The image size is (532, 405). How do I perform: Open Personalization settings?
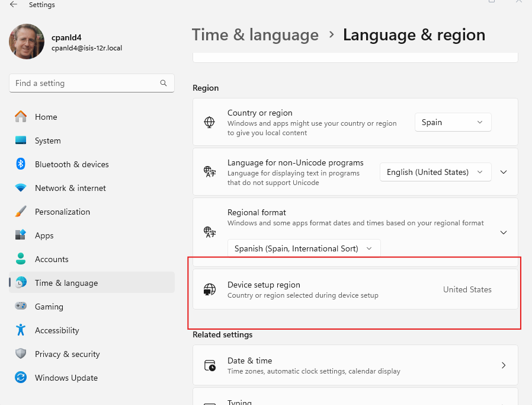coord(92,212)
